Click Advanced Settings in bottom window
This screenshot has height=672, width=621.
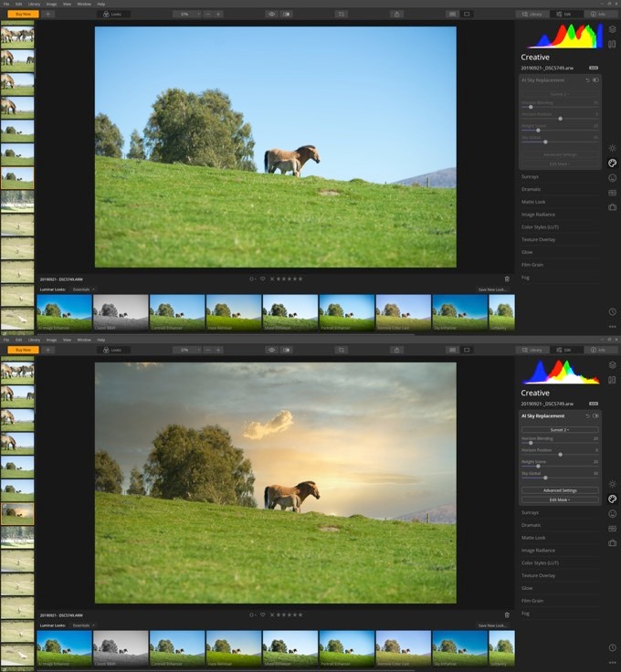click(560, 490)
